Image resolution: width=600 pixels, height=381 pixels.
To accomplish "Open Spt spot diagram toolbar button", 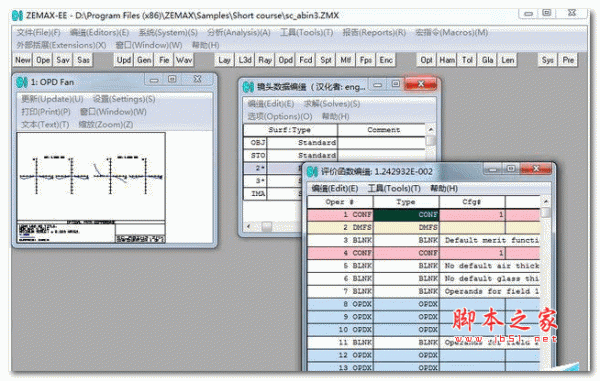I will [326, 60].
